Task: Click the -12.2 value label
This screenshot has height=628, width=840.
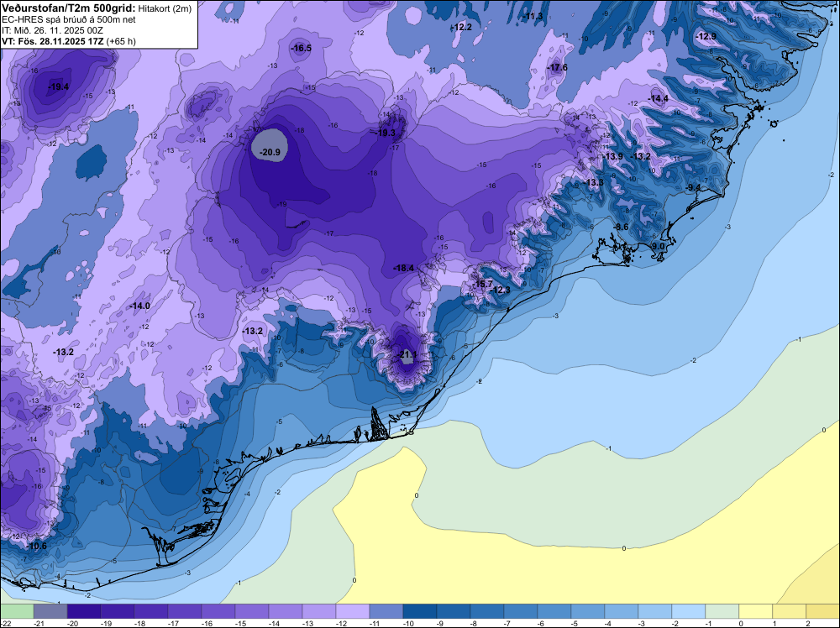Action: [462, 27]
